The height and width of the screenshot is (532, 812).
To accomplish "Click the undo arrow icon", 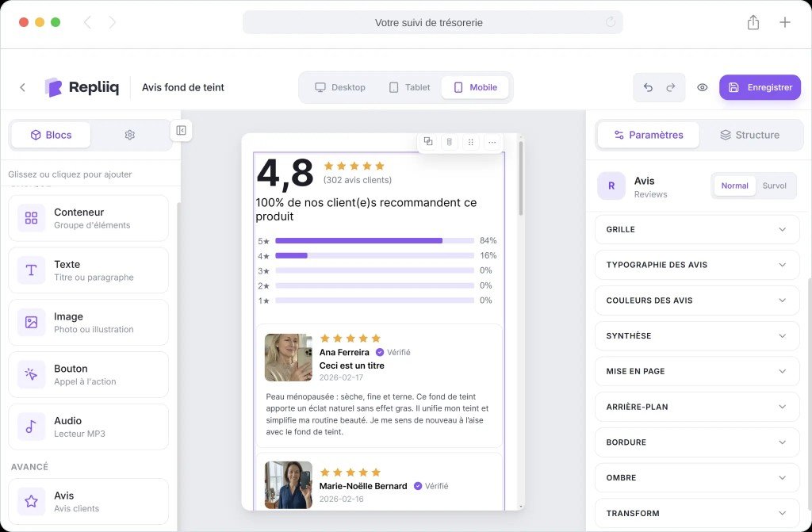I will [648, 87].
